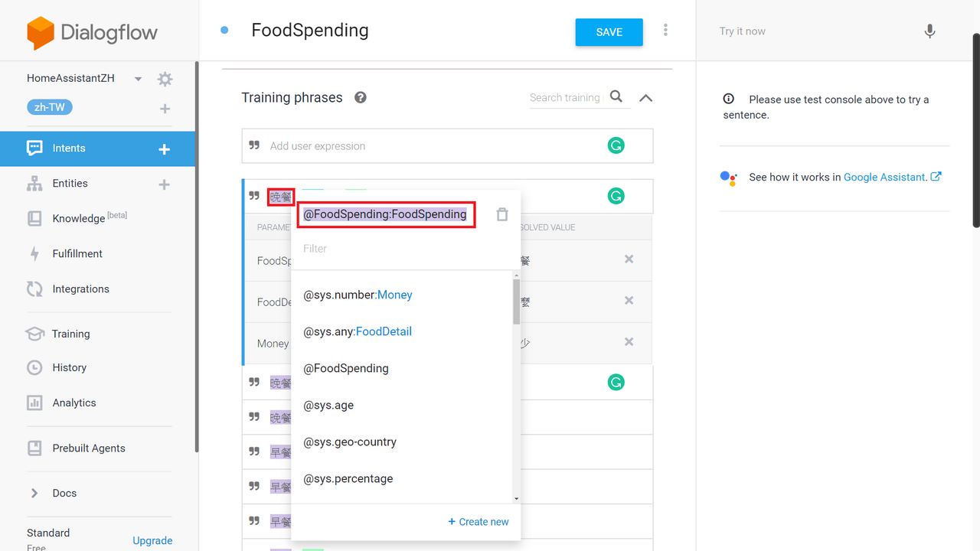Open the three-dot more options menu

(665, 30)
